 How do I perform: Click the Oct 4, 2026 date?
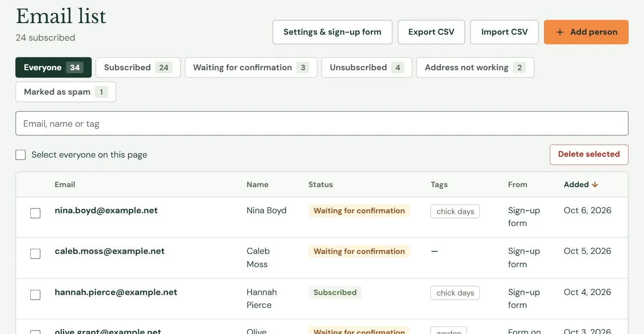(x=588, y=292)
